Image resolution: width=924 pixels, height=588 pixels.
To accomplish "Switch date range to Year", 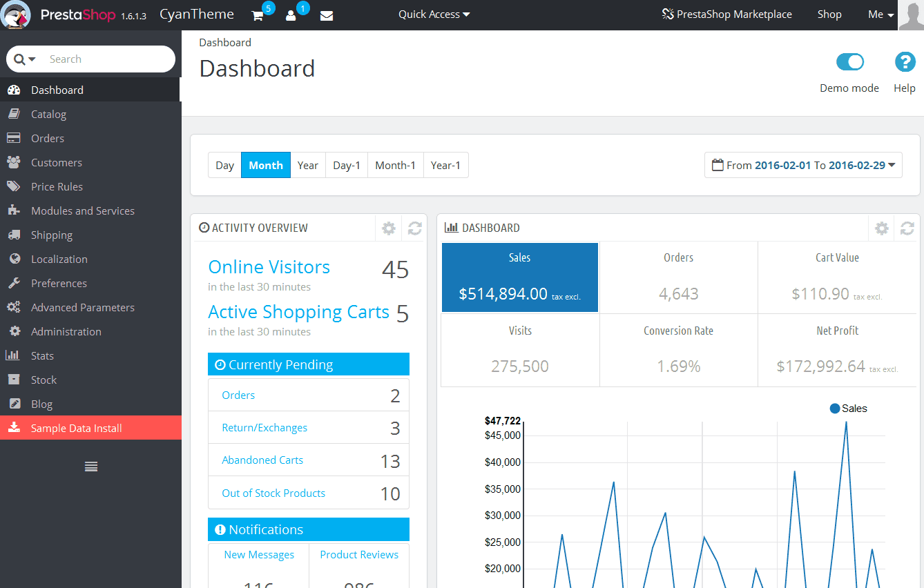I will click(308, 165).
